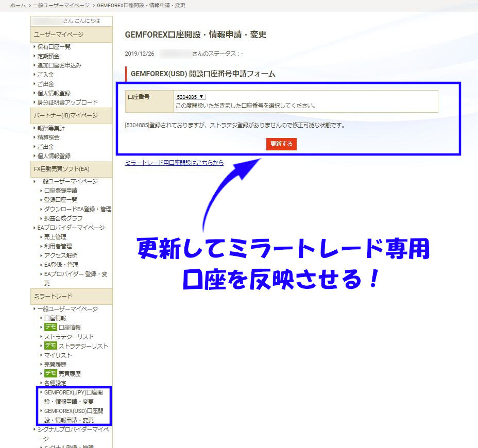View 損益合成グラフ from the sidebar
This screenshot has height=448, width=478.
63,218
